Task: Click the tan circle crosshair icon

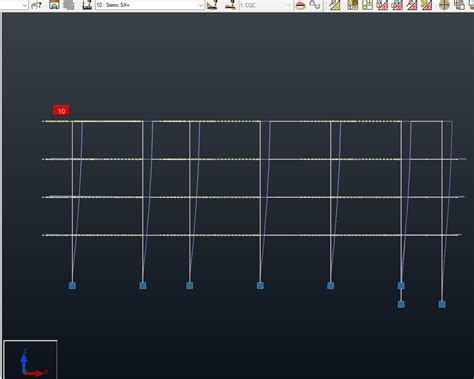Action: (445, 5)
